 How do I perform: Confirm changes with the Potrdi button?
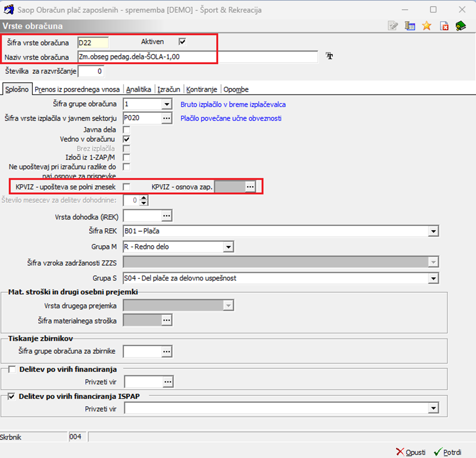[x=448, y=452]
